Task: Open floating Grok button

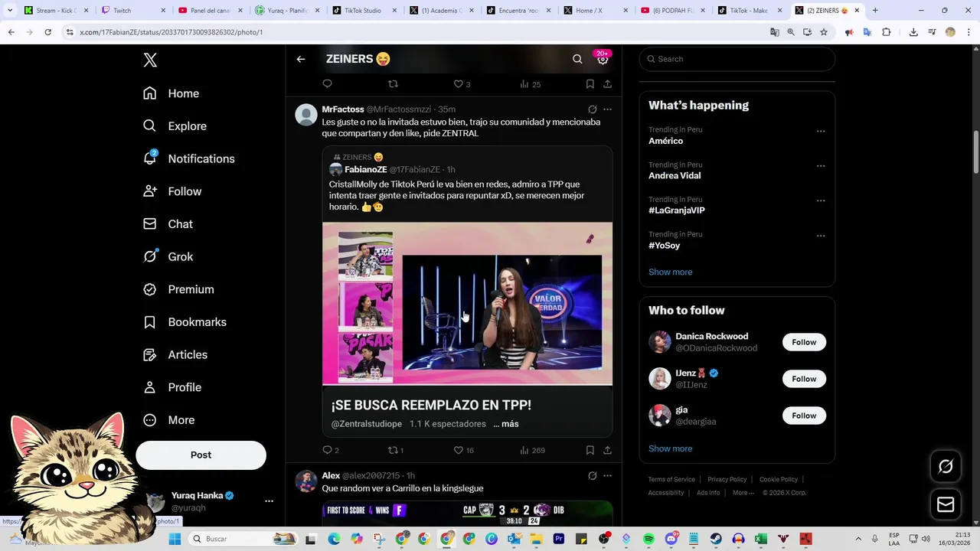Action: pyautogui.click(x=946, y=466)
